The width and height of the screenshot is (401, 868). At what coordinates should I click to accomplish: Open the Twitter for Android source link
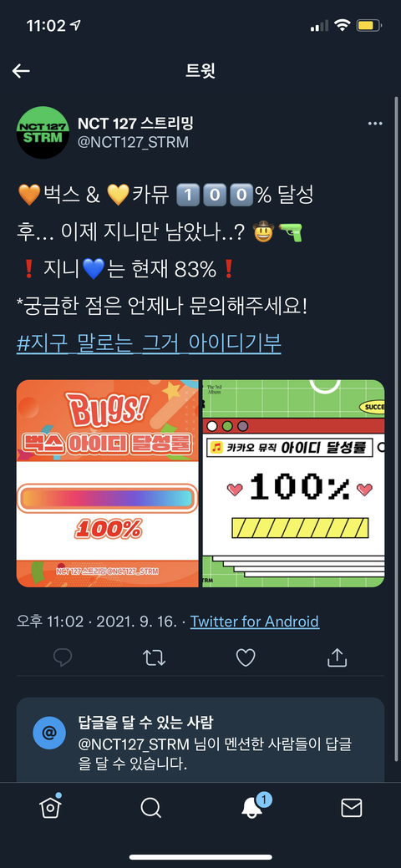[x=255, y=621]
